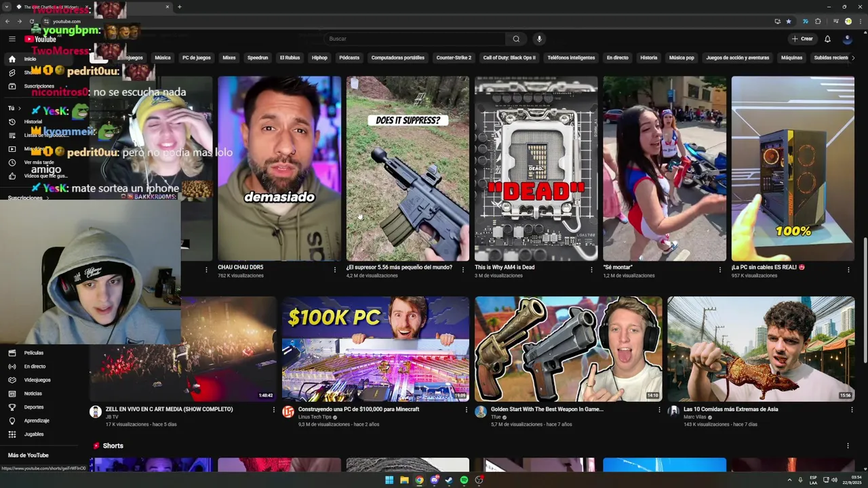868x488 pixels.
Task: Open 'Las 10 Comidas más Extremas de Asia'
Action: click(730, 409)
